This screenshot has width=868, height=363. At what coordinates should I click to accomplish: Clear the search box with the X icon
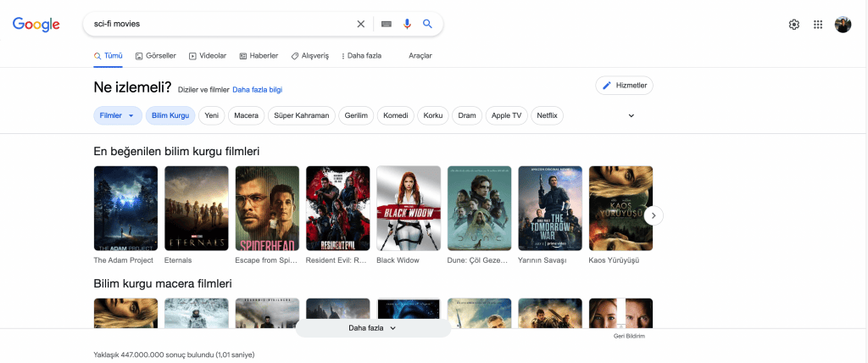coord(360,24)
